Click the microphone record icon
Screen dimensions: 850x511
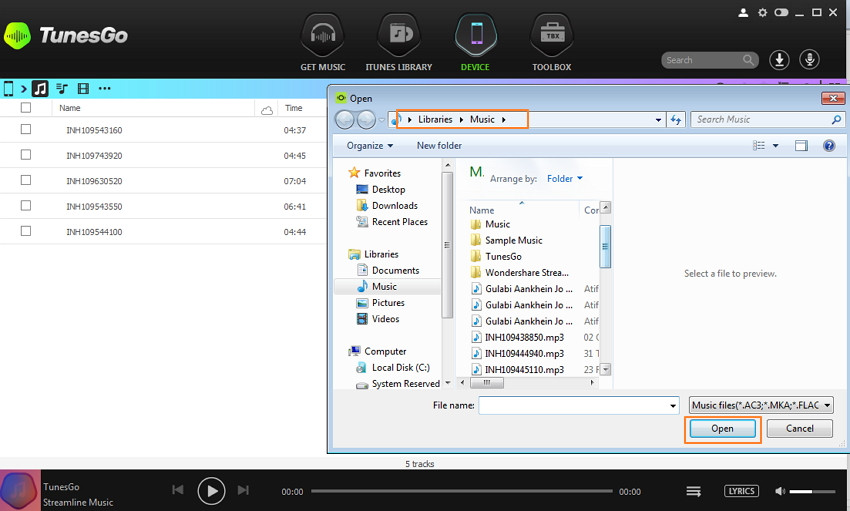point(809,60)
